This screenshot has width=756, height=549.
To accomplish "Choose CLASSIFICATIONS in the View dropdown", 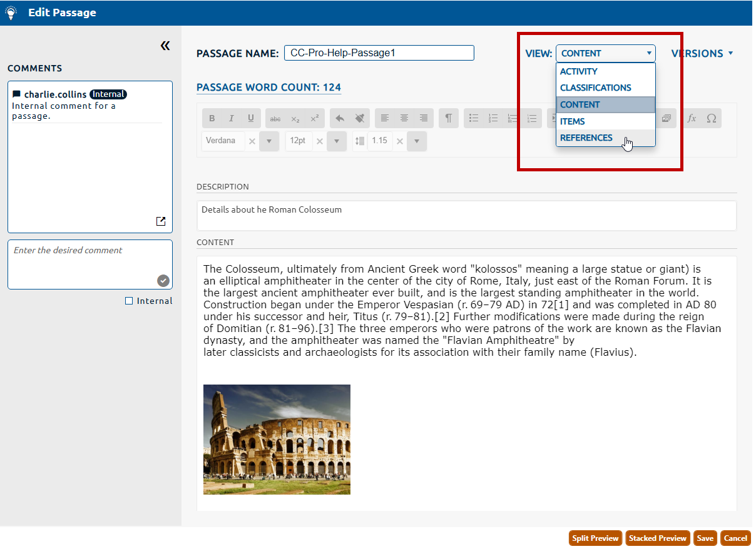I will coord(595,88).
